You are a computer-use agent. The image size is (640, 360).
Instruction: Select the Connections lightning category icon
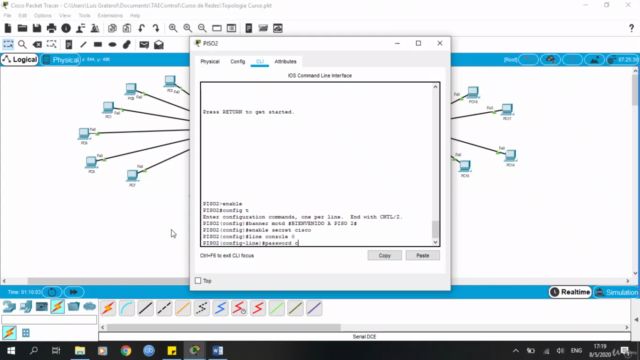58,307
